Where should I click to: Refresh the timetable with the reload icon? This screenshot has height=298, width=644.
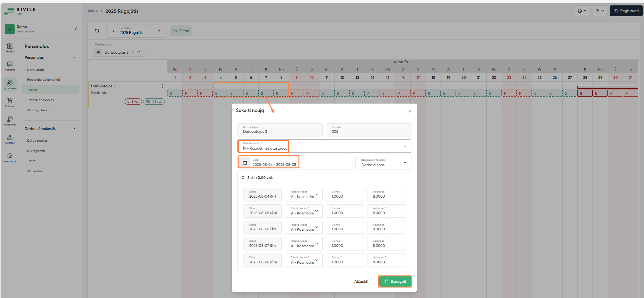[97, 30]
